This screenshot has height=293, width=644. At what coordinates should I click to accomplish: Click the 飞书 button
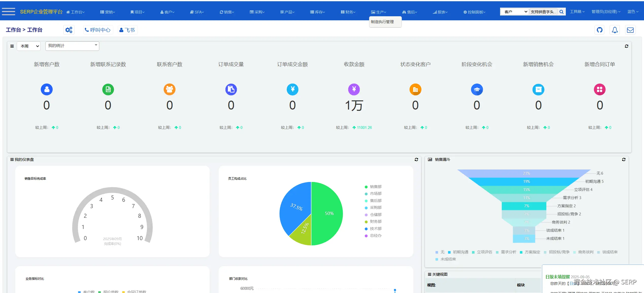[x=127, y=30]
